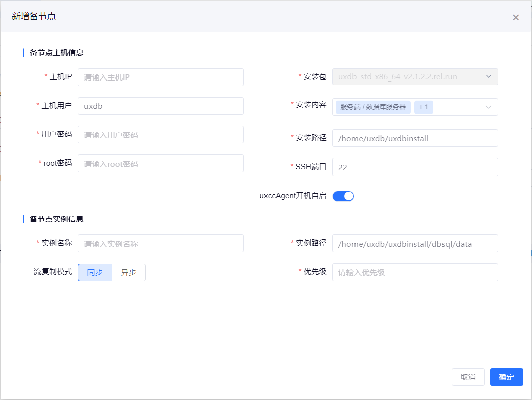Focus the 用户密码 input field
Viewport: 532px width, 400px height.
160,134
